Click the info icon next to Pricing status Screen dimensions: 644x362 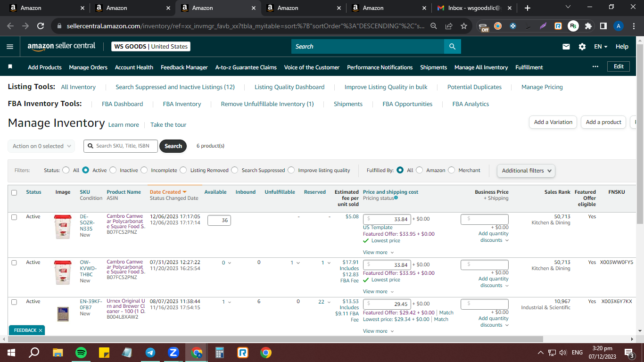[396, 198]
